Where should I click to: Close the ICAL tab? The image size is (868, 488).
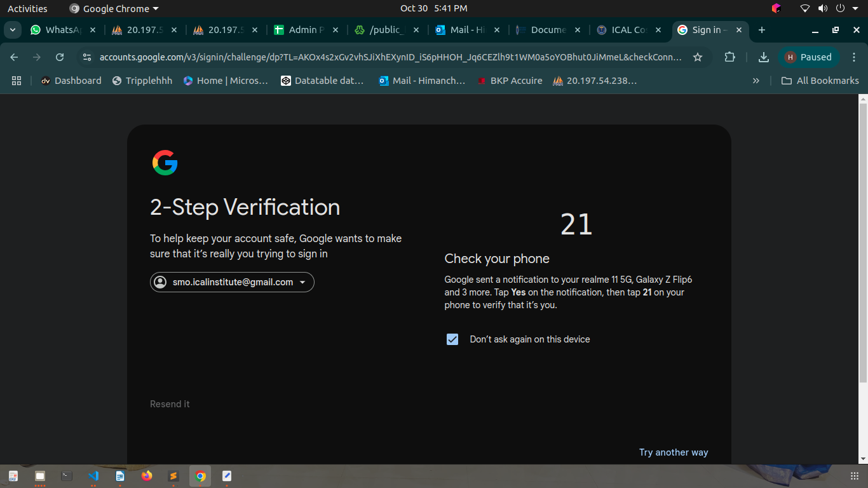click(x=658, y=30)
